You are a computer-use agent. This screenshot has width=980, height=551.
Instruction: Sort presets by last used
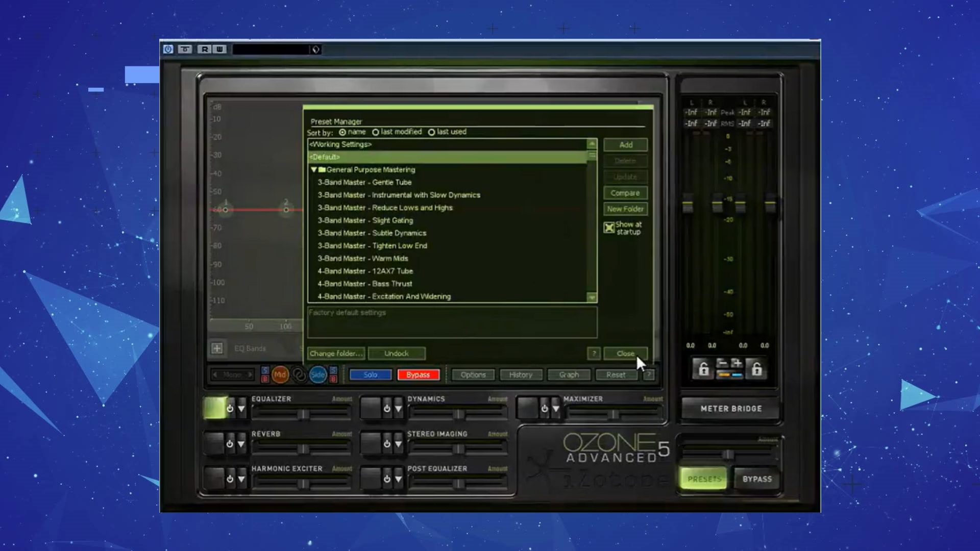pos(431,132)
